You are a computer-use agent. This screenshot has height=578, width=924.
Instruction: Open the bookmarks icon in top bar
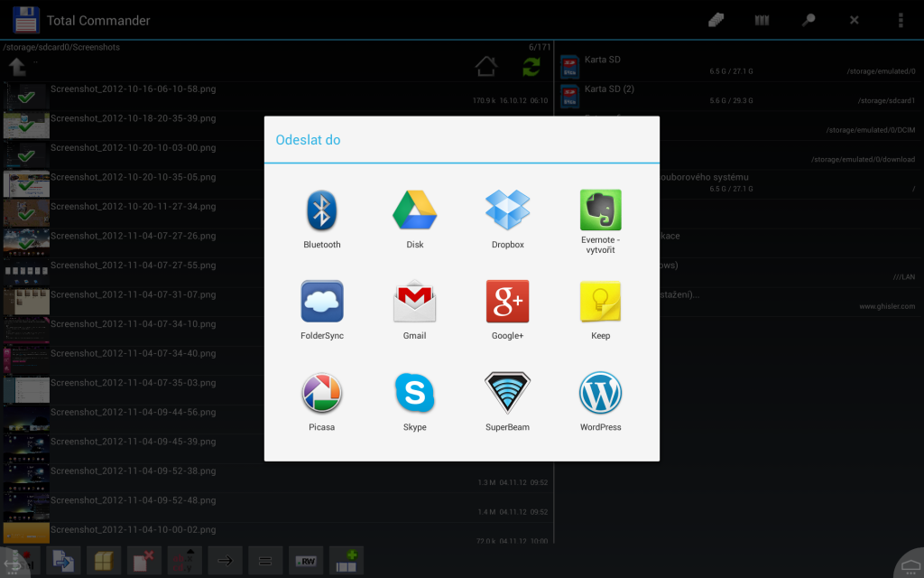(762, 20)
